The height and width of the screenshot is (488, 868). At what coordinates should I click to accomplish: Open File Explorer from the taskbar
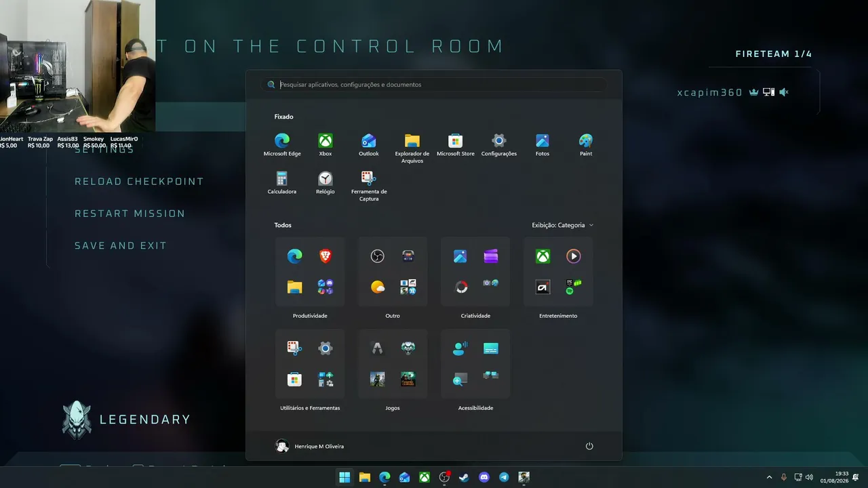coord(365,477)
